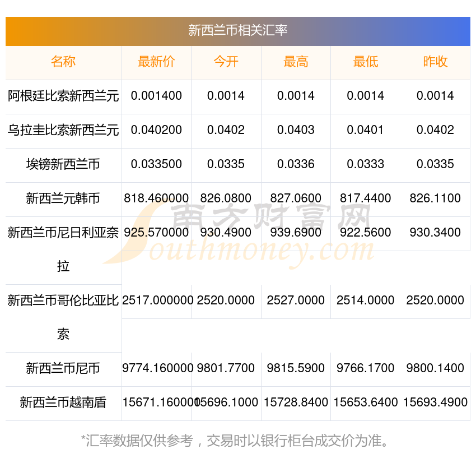
Task: Click the 9800.1400 previous close cell
Action: click(x=435, y=368)
